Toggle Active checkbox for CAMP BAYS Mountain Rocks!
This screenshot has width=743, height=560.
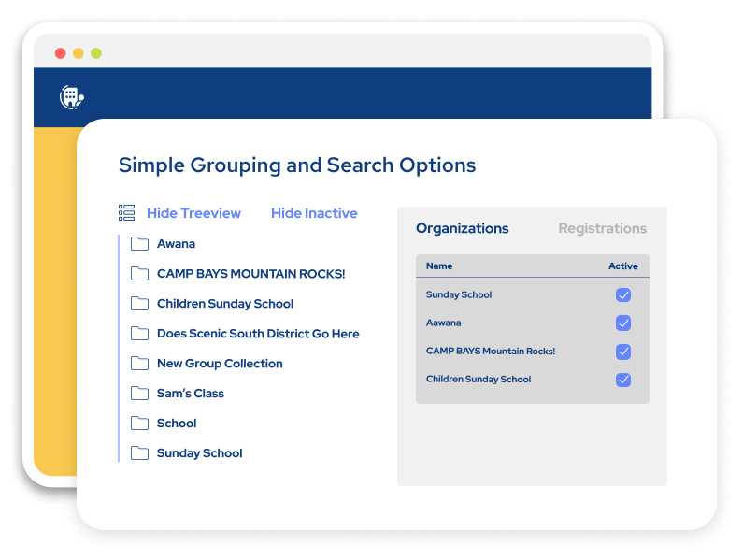click(x=623, y=352)
